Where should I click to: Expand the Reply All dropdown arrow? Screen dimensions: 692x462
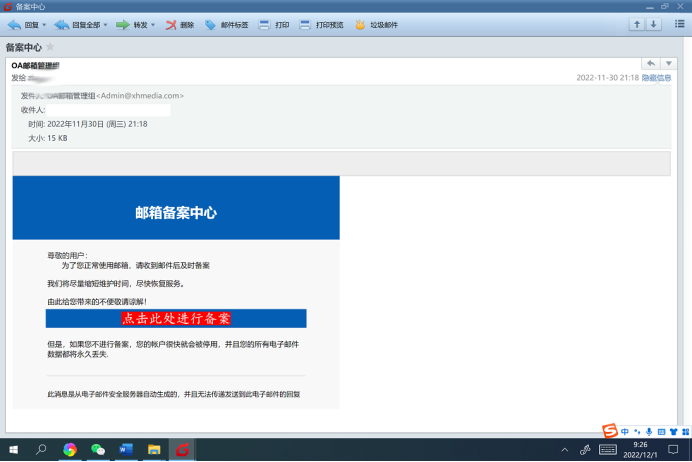click(x=104, y=24)
